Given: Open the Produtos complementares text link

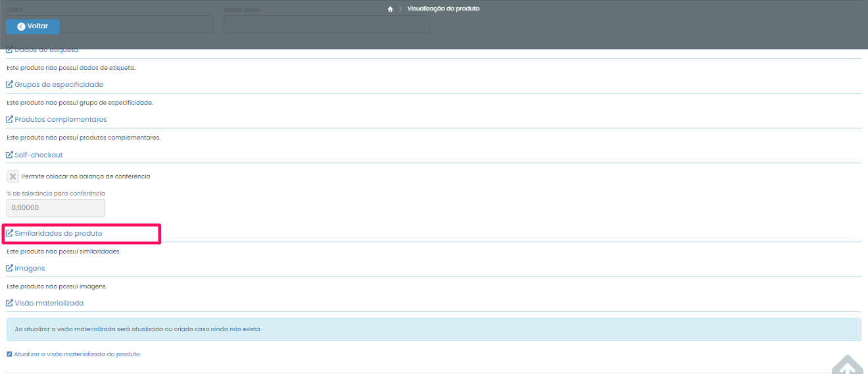Looking at the screenshot, I should 60,119.
